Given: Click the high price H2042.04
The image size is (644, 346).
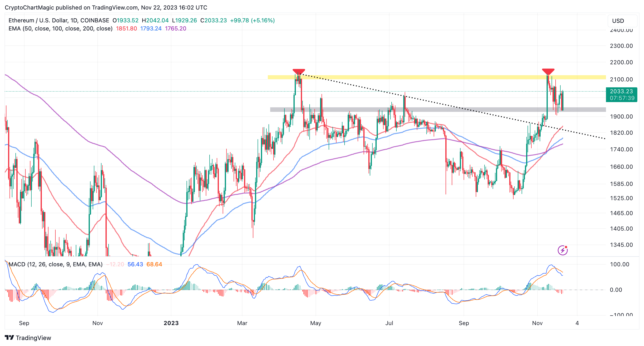Looking at the screenshot, I should pyautogui.click(x=155, y=20).
